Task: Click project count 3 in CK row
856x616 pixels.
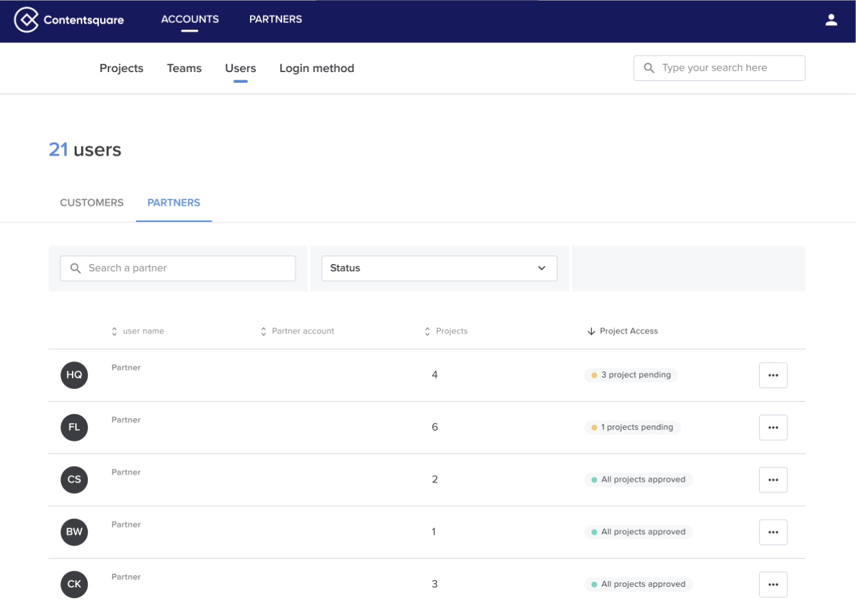Action: 434,584
